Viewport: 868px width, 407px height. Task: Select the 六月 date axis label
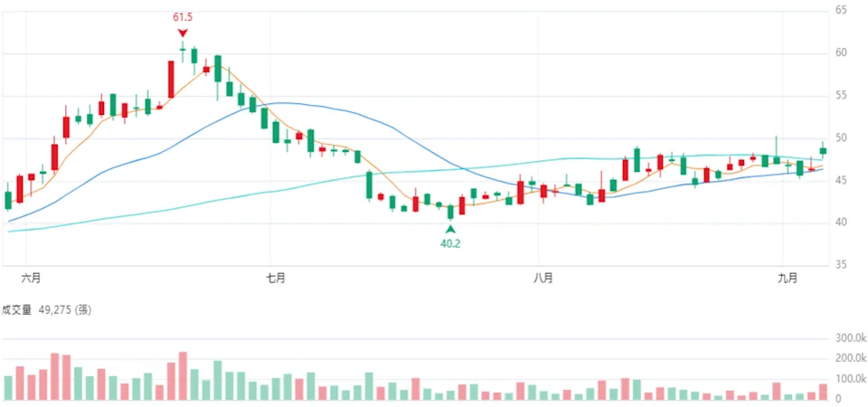pyautogui.click(x=30, y=278)
